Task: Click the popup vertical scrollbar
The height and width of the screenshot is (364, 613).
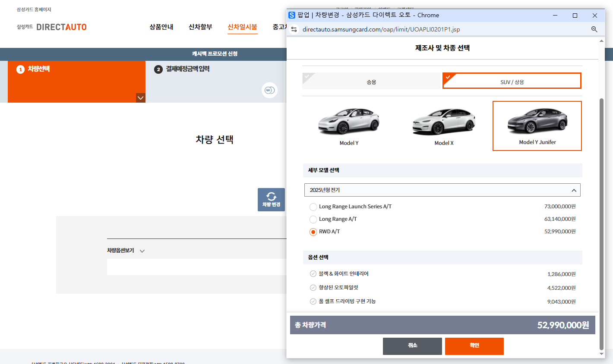Action: [602, 224]
